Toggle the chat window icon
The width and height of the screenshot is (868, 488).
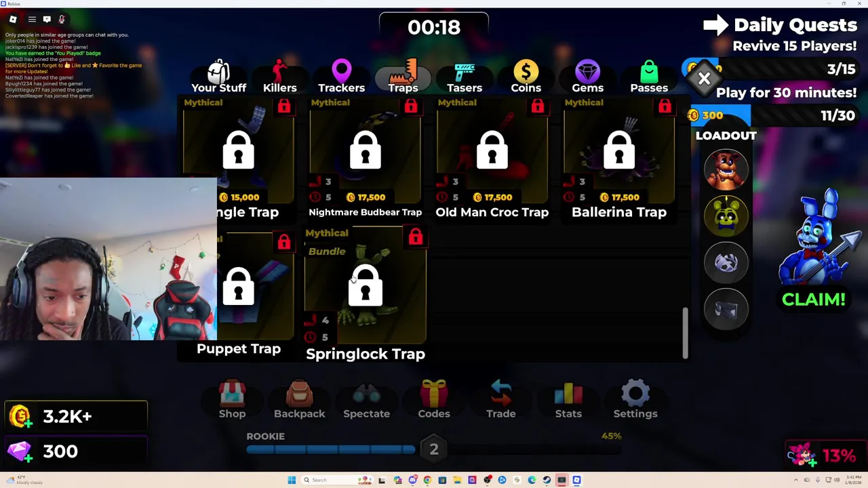coord(47,19)
